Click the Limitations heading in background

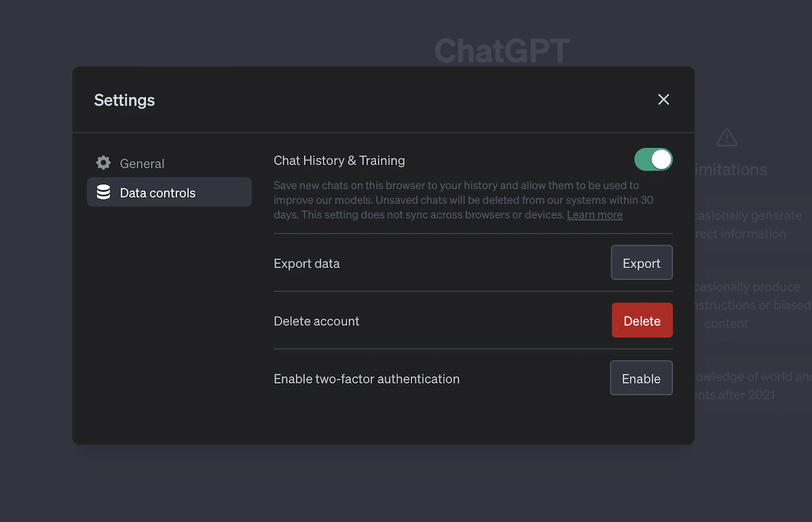731,169
